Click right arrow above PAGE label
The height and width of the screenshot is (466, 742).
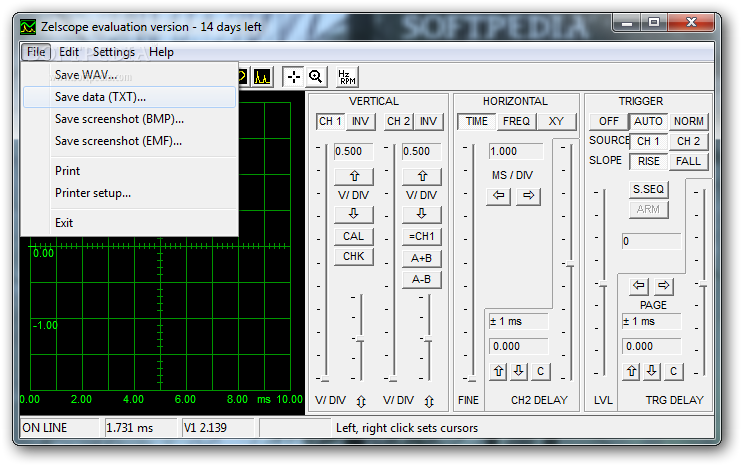664,285
